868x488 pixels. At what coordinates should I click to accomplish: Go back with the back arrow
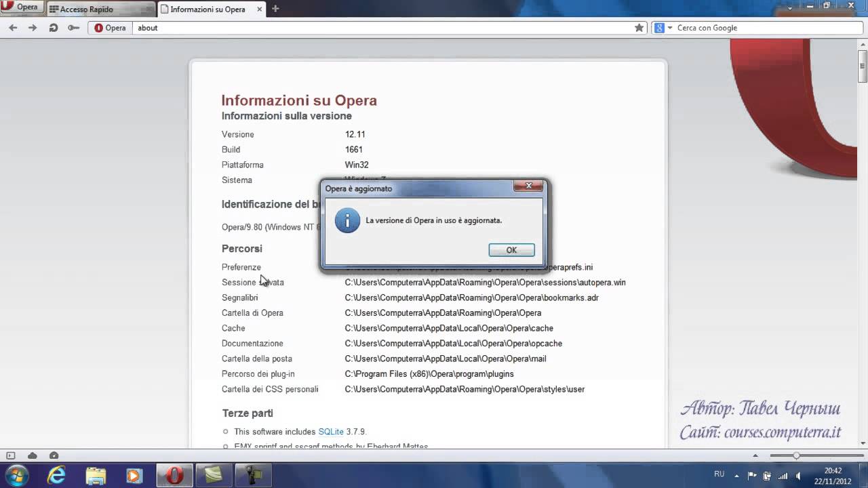[13, 28]
